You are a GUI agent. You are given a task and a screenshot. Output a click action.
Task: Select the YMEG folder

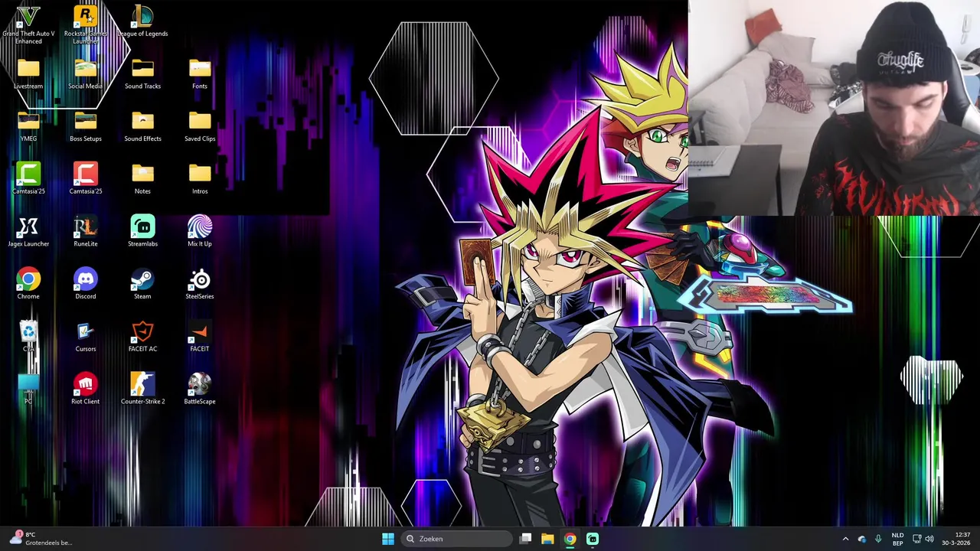[28, 127]
